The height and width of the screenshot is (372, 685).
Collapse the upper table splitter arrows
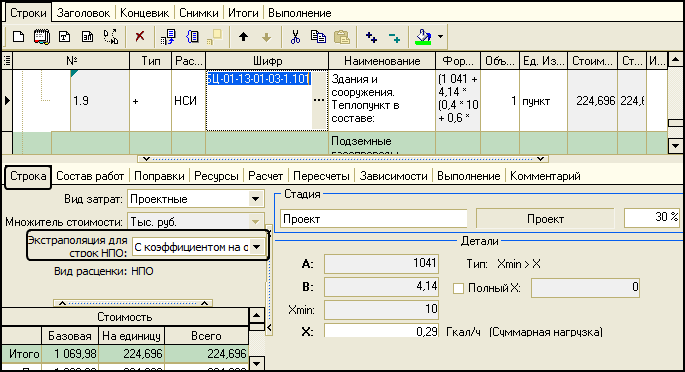tap(343, 159)
